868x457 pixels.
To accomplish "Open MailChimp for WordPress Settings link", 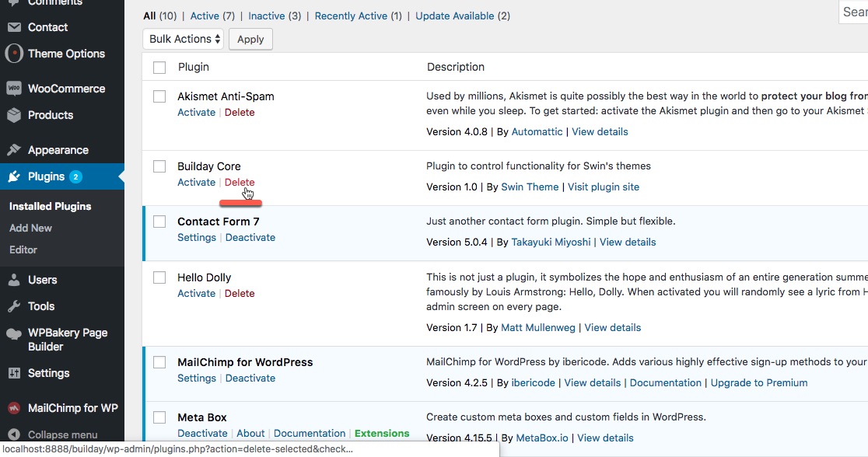I will coord(197,378).
